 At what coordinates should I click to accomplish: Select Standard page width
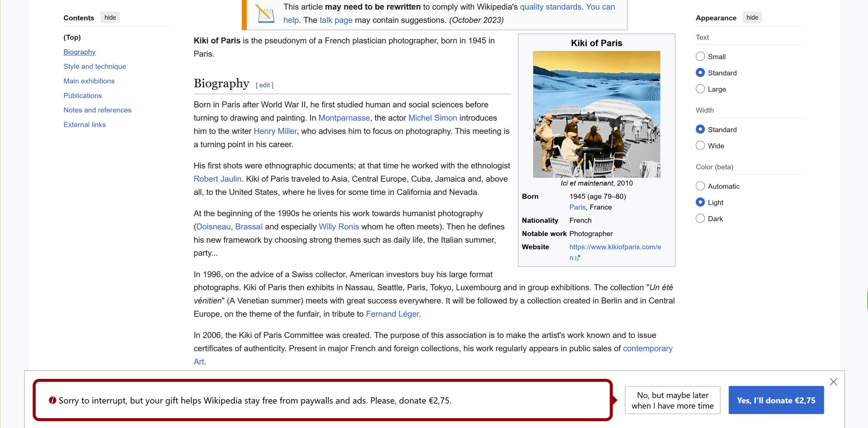click(x=700, y=129)
